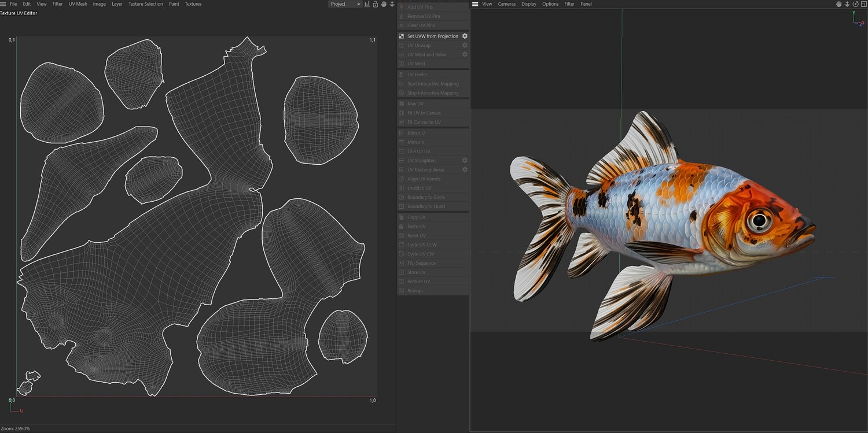Image resolution: width=868 pixels, height=433 pixels.
Task: Click the Unstitch UV command
Action: point(433,188)
